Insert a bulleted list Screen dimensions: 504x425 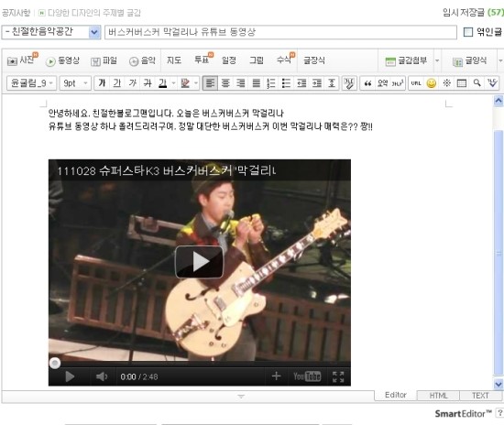[286, 83]
